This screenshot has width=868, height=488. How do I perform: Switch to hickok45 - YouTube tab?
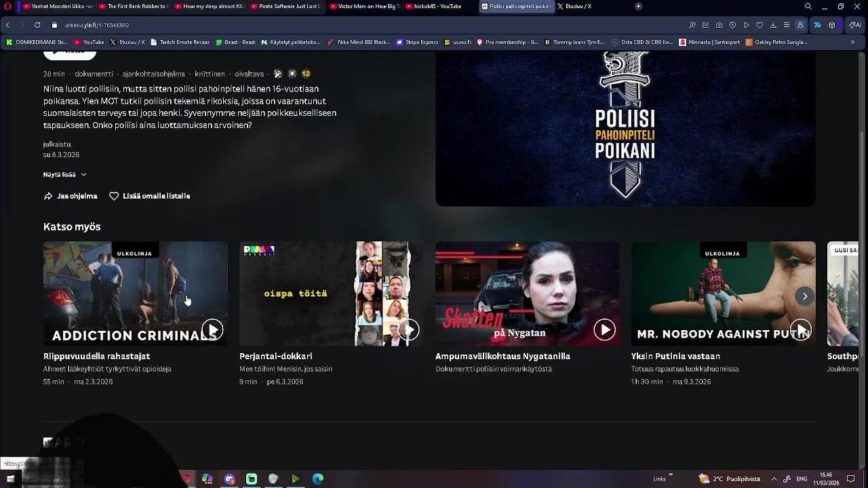441,6
